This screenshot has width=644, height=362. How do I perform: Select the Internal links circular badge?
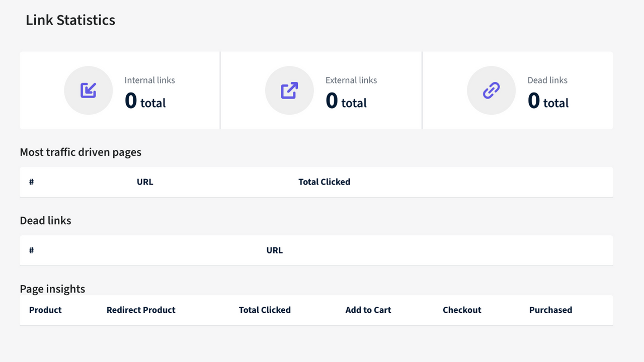point(88,90)
